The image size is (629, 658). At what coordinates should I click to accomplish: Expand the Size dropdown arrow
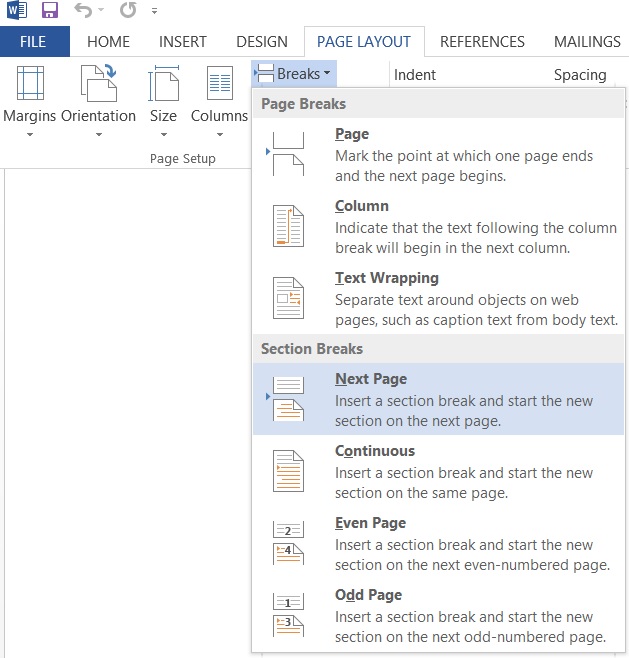[x=164, y=135]
